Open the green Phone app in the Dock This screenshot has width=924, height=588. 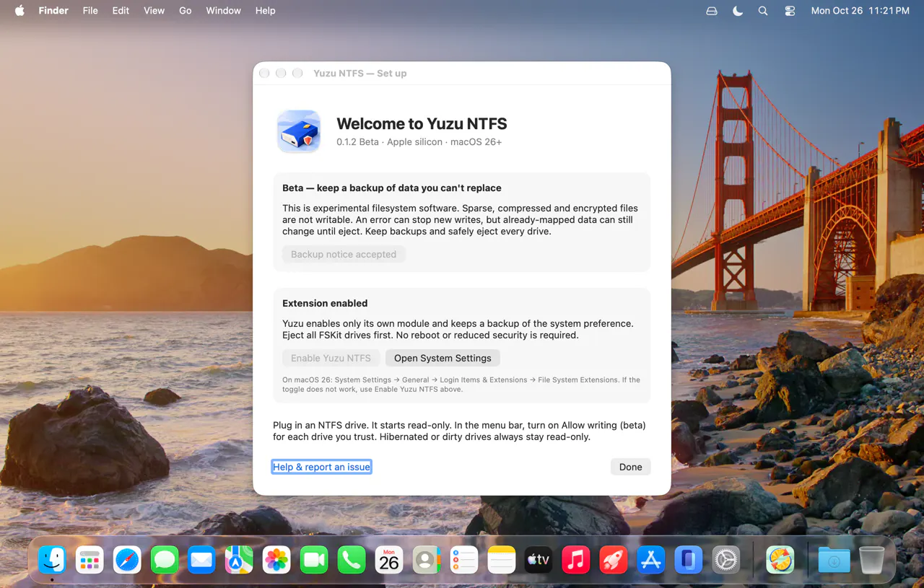(x=352, y=560)
